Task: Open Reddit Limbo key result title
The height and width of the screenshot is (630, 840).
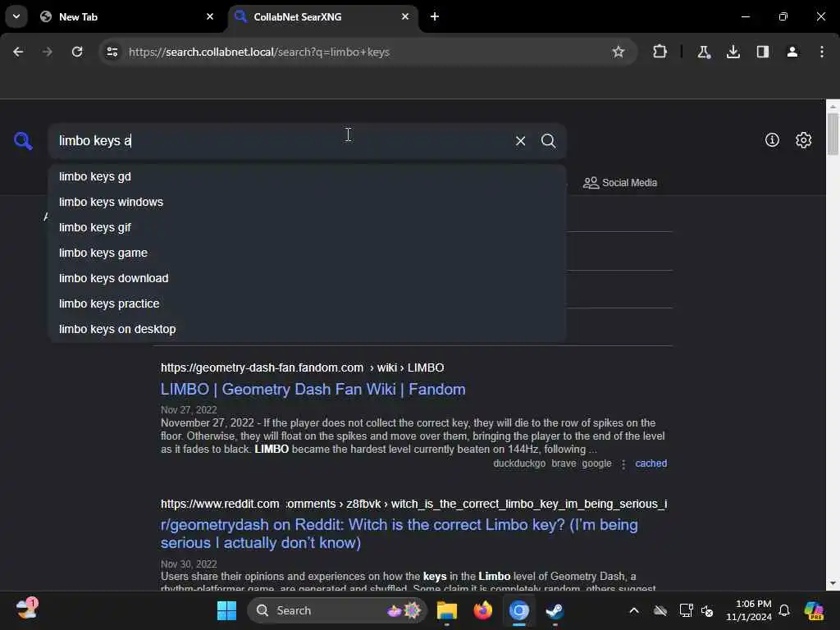Action: click(x=399, y=533)
